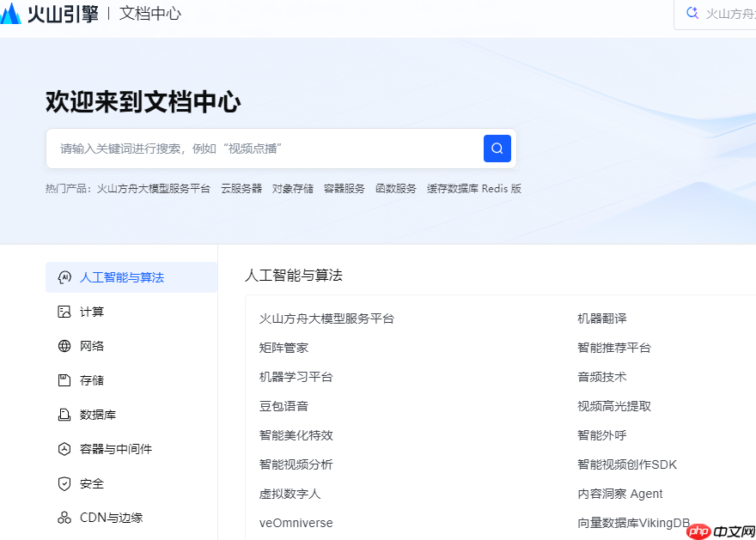The image size is (756, 540).
Task: Click the hexagon icon beside 容器与中间件
Action: pos(64,448)
